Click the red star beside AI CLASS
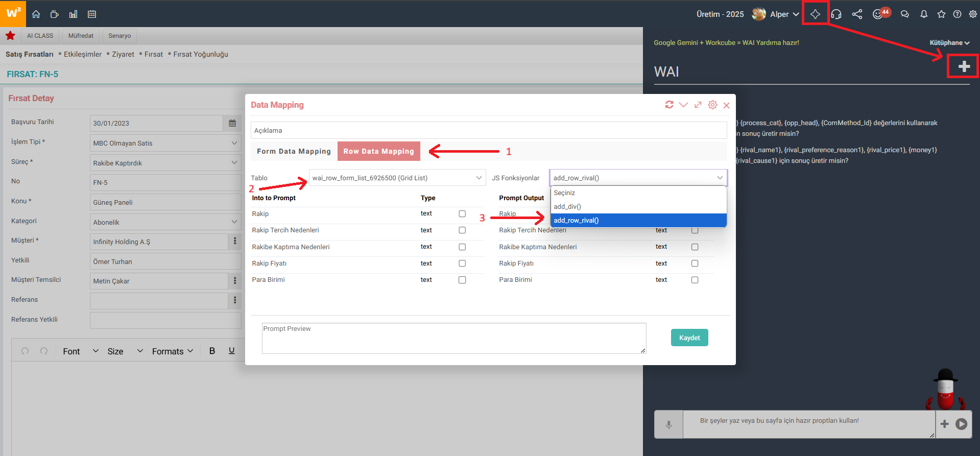 10,36
